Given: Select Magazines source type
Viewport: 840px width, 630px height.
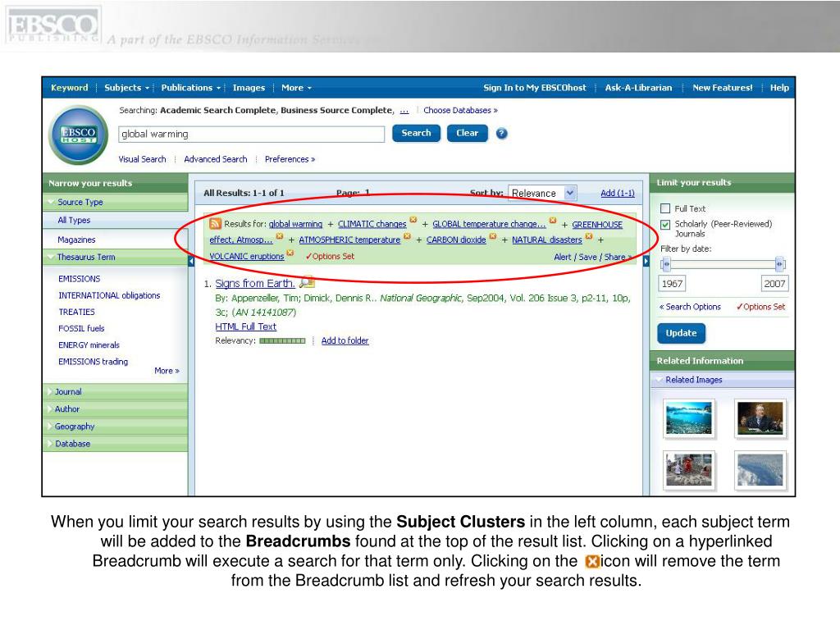Looking at the screenshot, I should 76,240.
